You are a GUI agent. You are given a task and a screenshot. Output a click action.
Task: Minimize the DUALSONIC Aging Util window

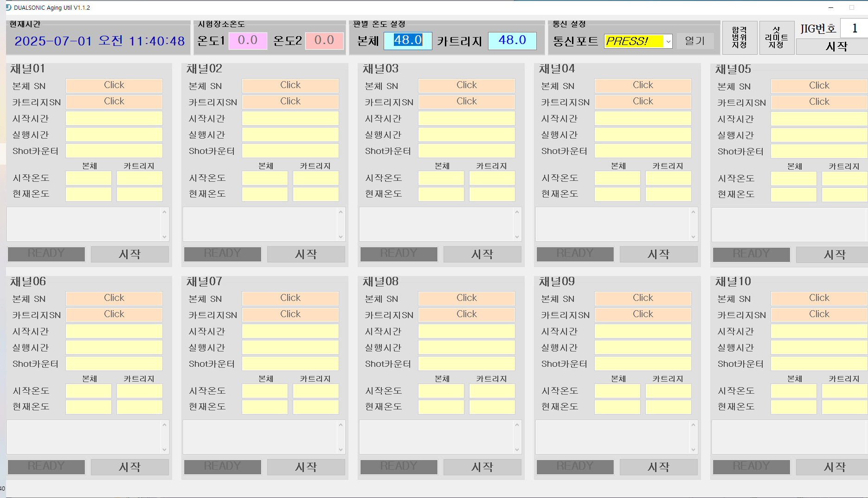(831, 7)
